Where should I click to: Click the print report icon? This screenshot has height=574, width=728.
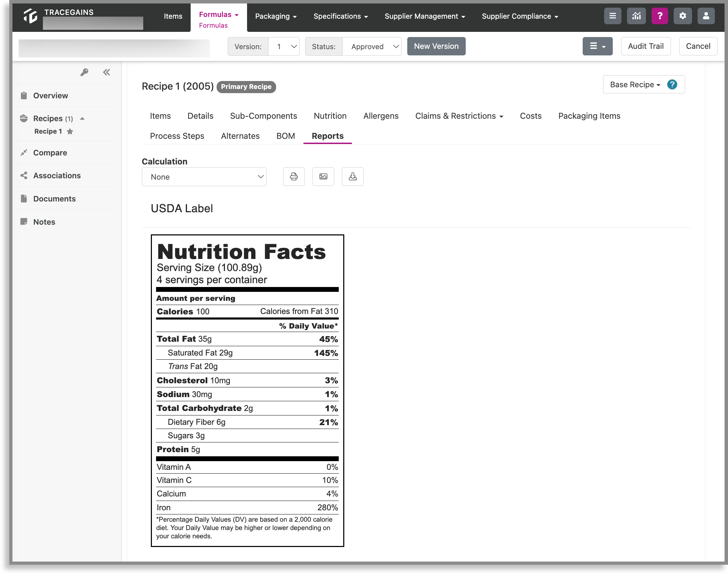(294, 177)
